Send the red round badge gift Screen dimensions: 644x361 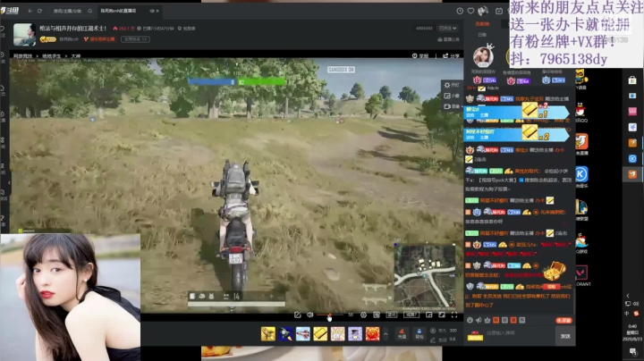[372, 333]
